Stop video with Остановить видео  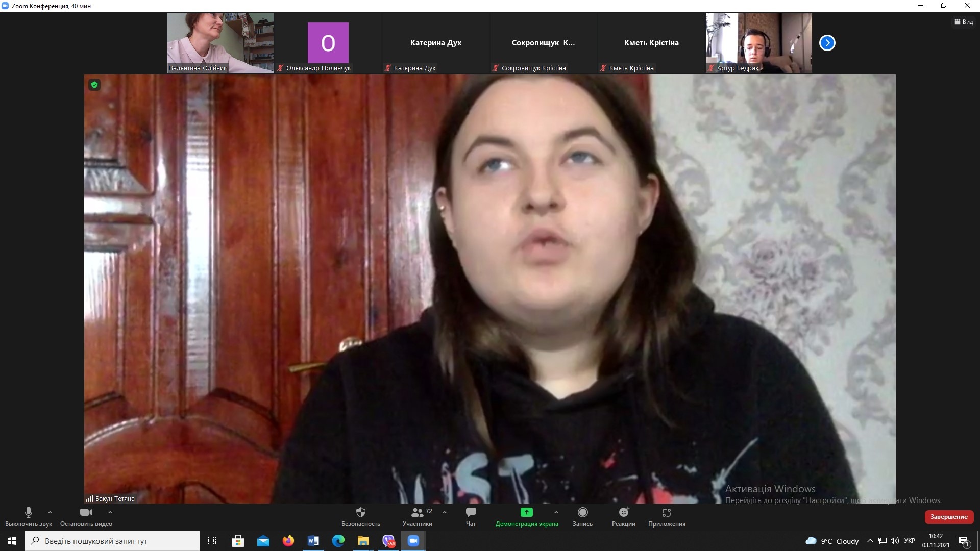coord(86,513)
